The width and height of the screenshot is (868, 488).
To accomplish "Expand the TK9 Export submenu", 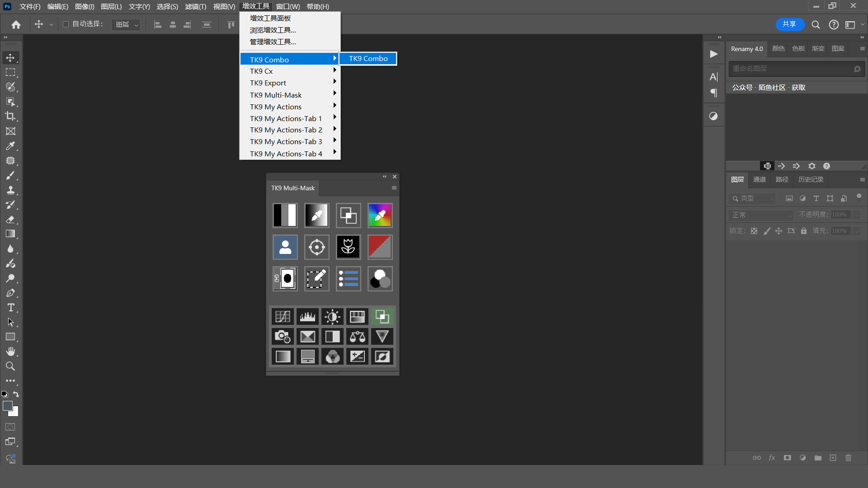I will point(290,83).
